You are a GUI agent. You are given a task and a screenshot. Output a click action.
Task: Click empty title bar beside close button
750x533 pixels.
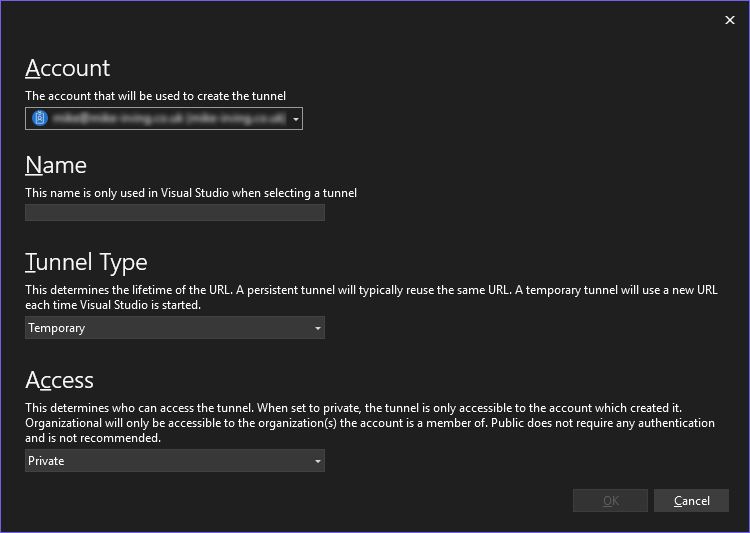[x=400, y=20]
